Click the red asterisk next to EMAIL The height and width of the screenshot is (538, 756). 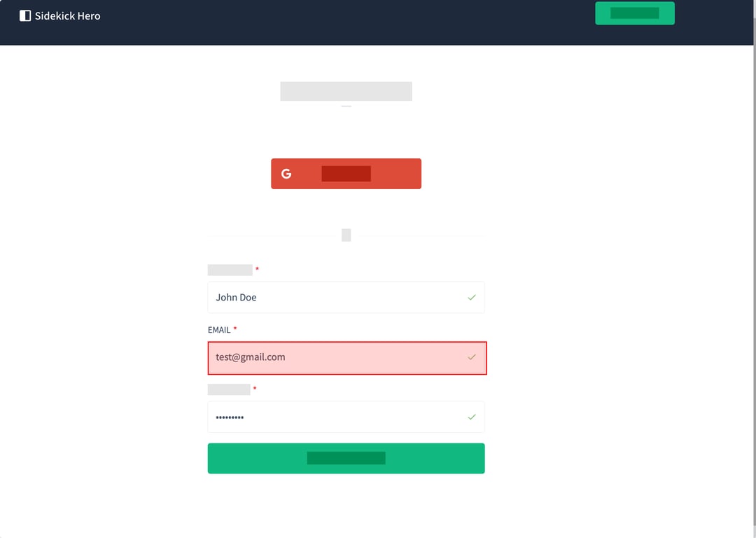click(235, 329)
